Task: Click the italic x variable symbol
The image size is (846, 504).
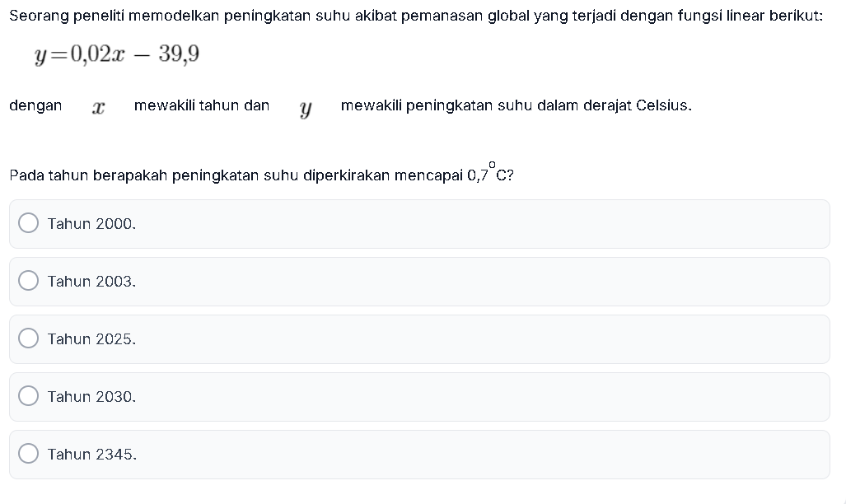Action: pos(98,107)
